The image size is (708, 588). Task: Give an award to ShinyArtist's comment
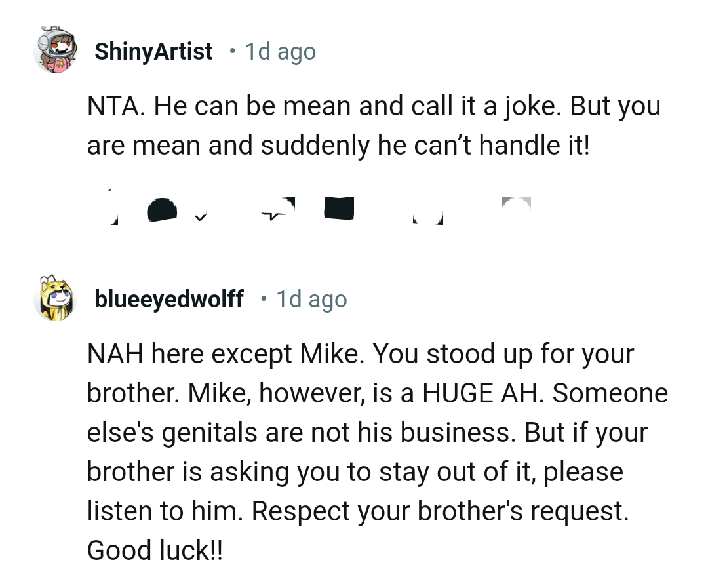point(338,208)
